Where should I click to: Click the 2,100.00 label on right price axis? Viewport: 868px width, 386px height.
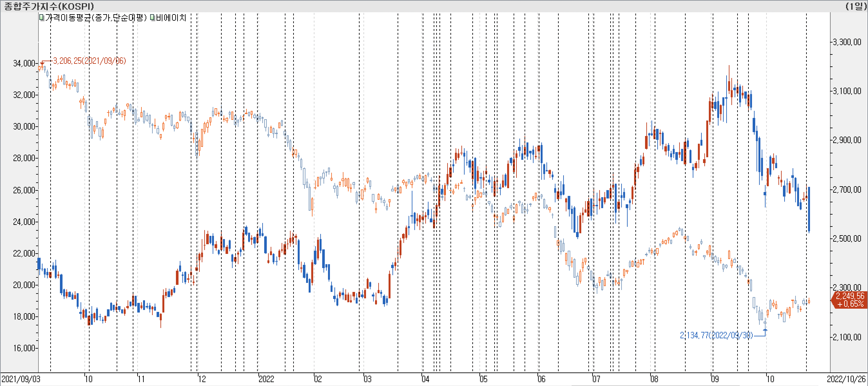(847, 337)
